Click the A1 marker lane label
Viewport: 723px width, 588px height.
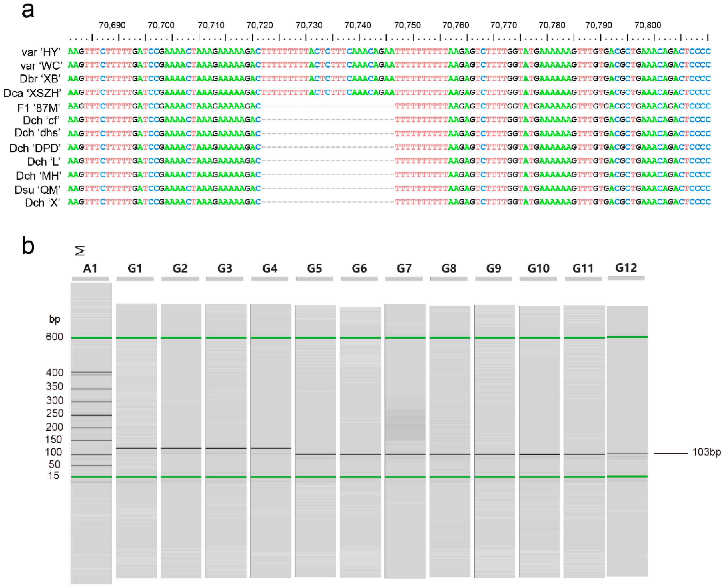coord(90,269)
